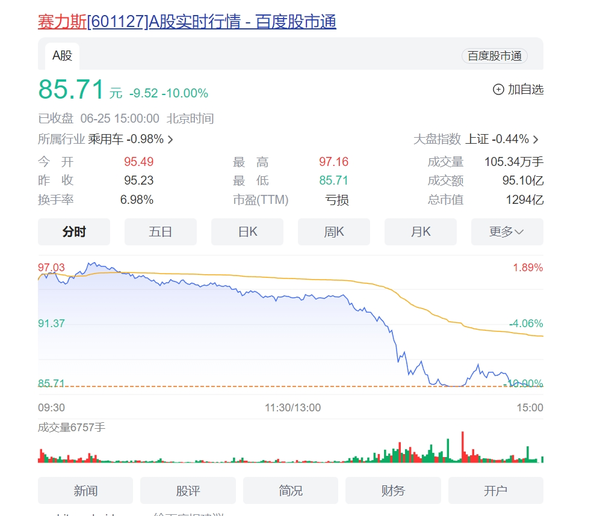Click the 简况 button
600x516 pixels.
(x=290, y=490)
